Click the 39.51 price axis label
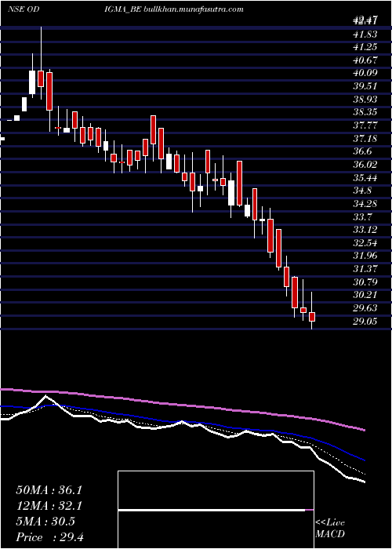 tap(365, 86)
